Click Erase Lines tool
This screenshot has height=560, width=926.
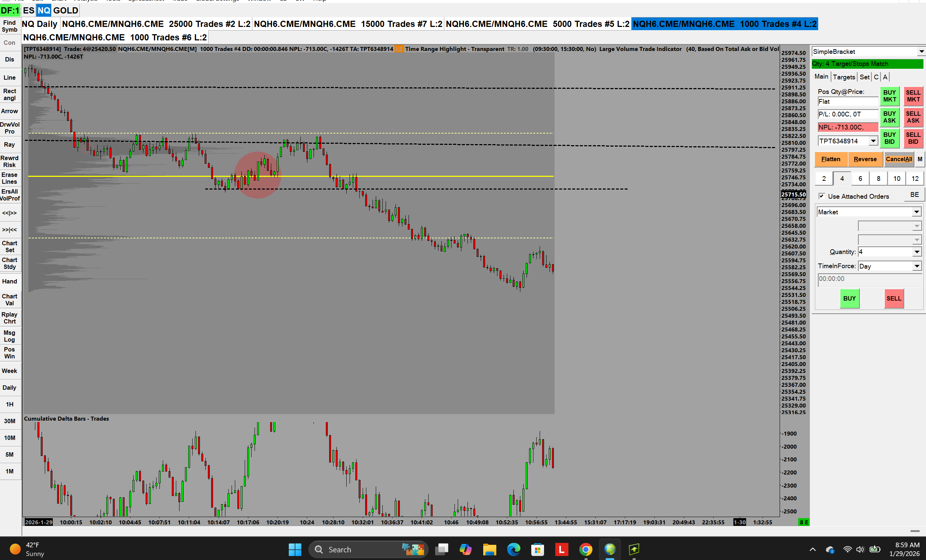[10, 178]
